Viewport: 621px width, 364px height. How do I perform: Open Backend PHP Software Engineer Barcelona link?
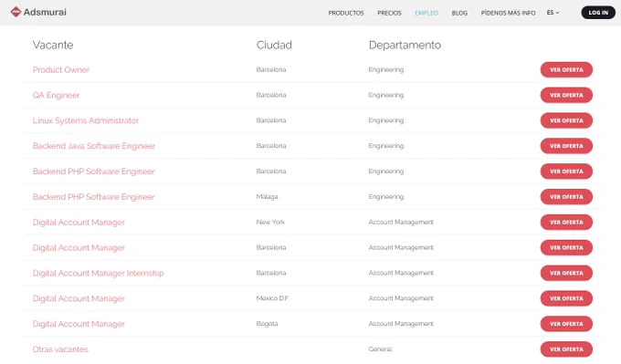[93, 172]
